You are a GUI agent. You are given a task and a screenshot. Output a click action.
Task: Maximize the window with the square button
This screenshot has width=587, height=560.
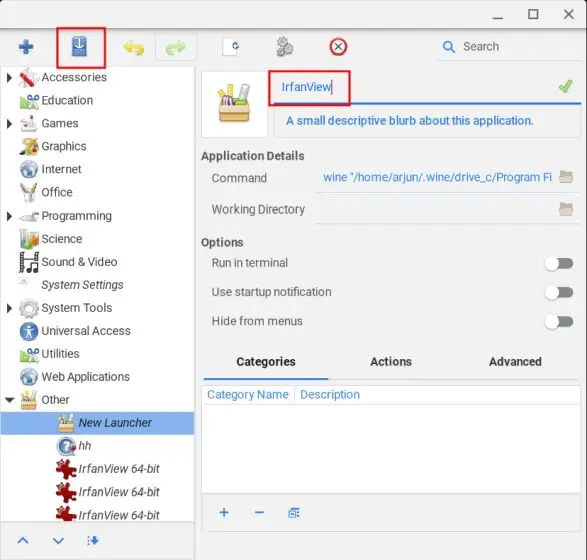pyautogui.click(x=533, y=15)
